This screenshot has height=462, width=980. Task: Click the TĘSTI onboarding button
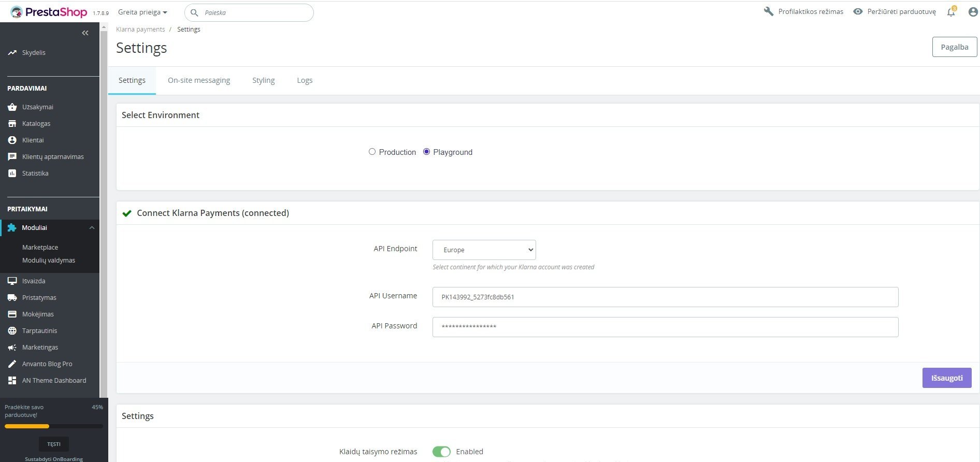click(54, 444)
